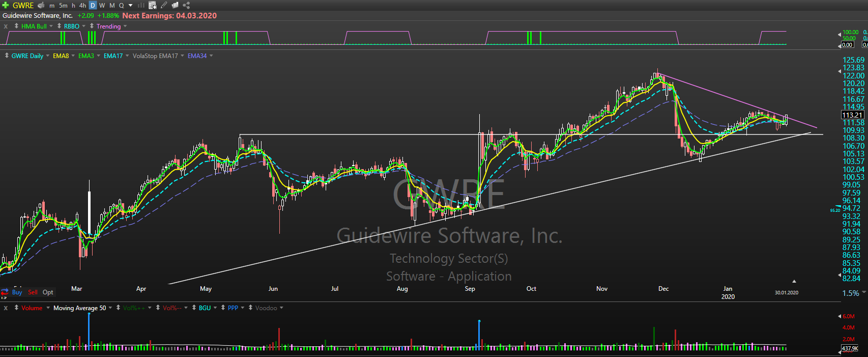The width and height of the screenshot is (868, 357).
Task: Select the pencil drawing tool icon
Action: [164, 5]
